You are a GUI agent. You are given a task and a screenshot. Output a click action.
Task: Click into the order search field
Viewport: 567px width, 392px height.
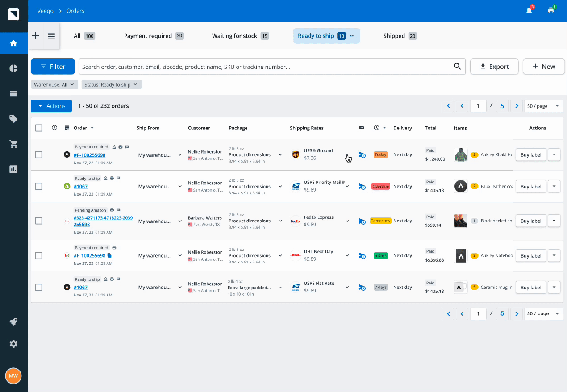[x=266, y=67]
